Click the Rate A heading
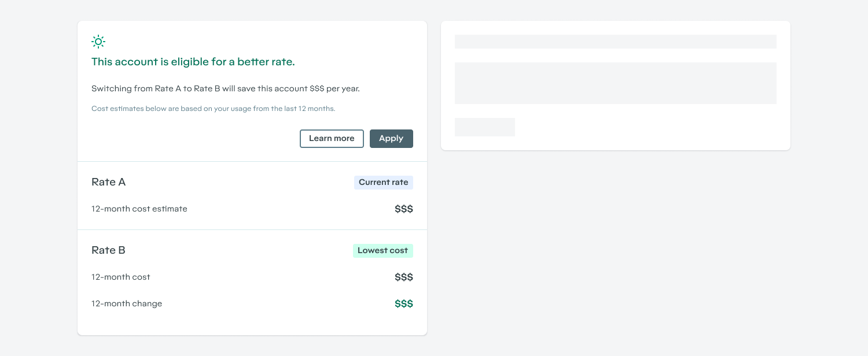Viewport: 868px width, 356px height. (109, 182)
